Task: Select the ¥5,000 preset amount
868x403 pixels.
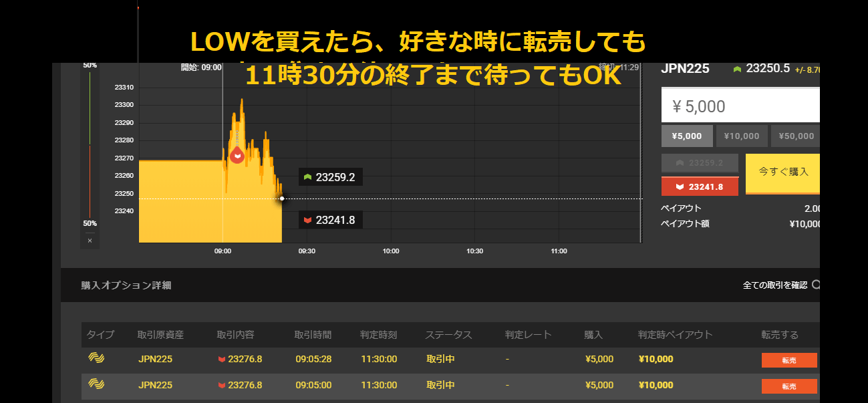Action: click(x=687, y=136)
